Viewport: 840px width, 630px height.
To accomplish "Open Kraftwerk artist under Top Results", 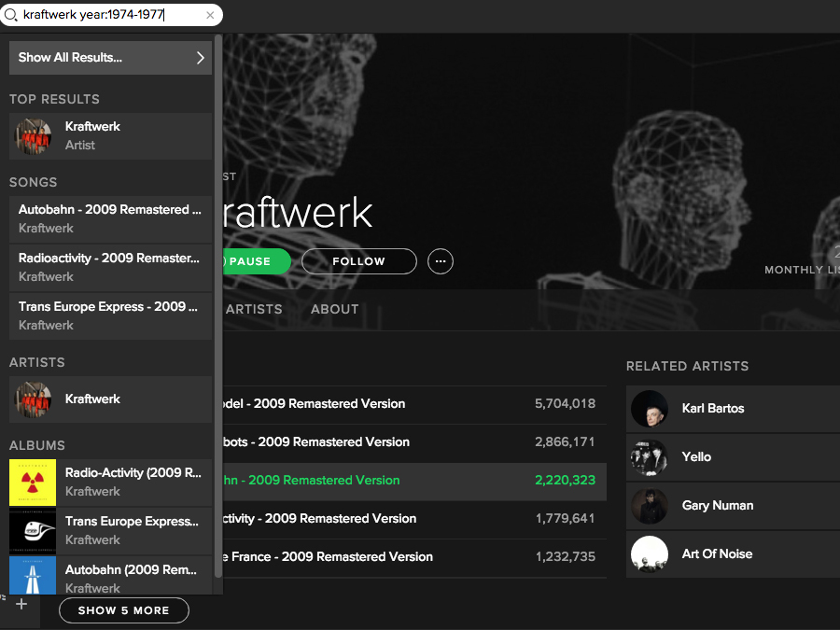I will (110, 136).
